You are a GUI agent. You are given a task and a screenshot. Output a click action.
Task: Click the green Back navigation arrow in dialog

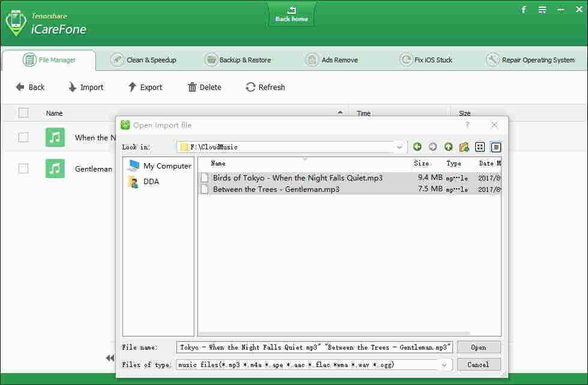pos(417,146)
